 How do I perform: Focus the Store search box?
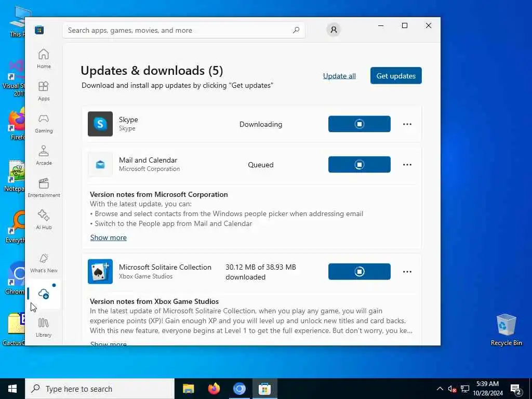pyautogui.click(x=183, y=30)
